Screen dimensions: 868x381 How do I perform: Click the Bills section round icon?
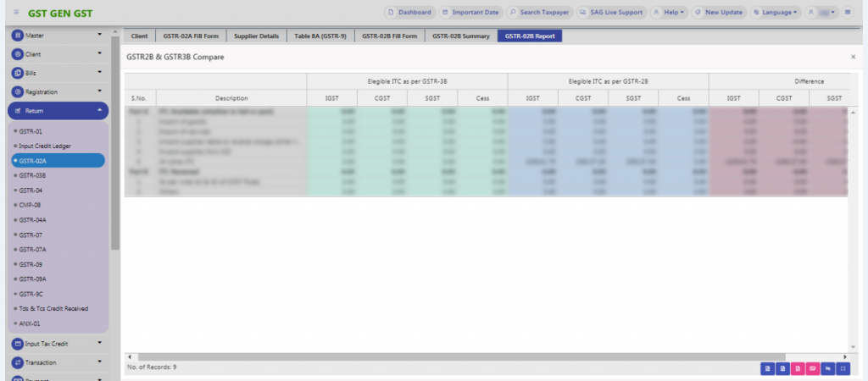tap(17, 73)
